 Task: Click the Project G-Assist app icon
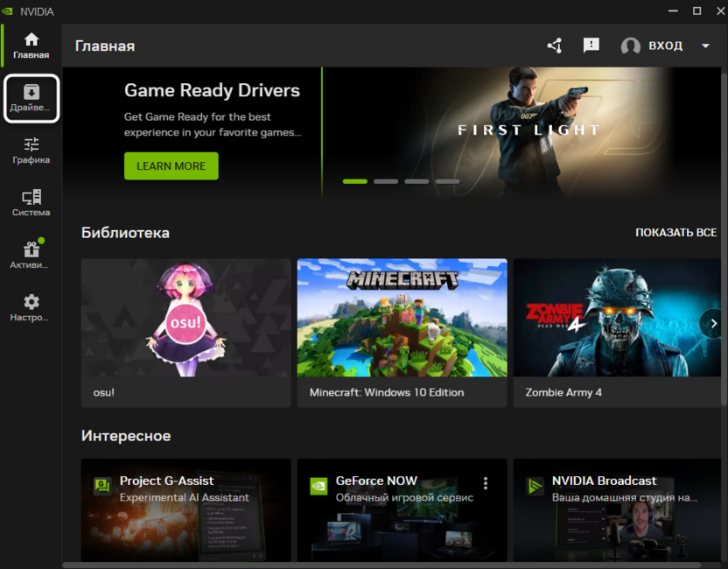click(x=102, y=487)
